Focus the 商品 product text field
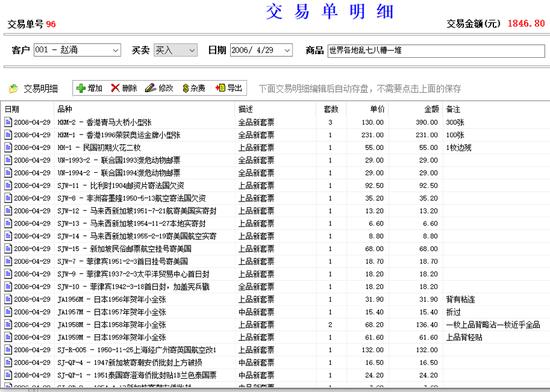The image size is (550, 392). point(436,50)
